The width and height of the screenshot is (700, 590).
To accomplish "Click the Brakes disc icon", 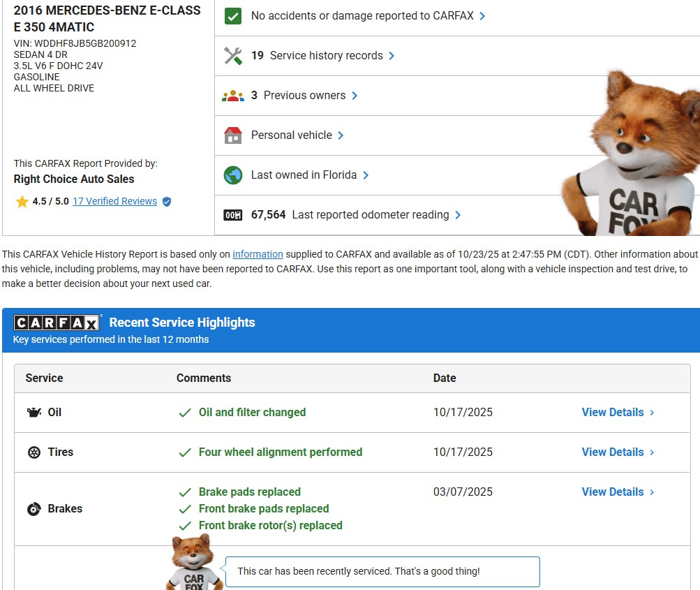I will point(33,509).
